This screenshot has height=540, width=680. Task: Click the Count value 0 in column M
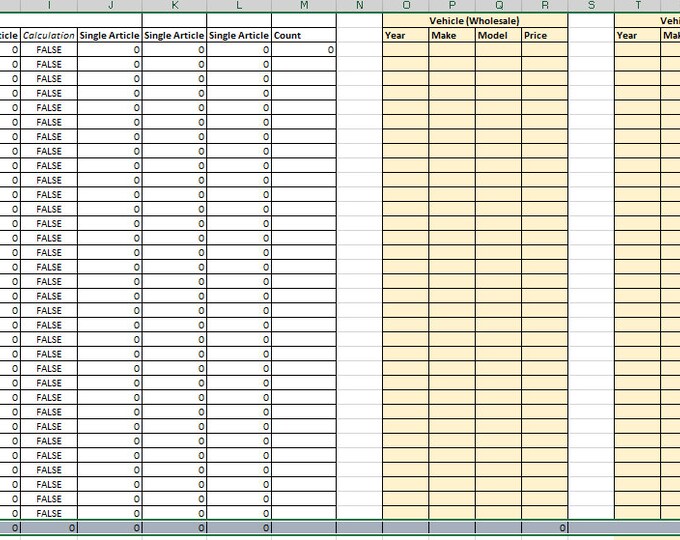click(x=304, y=50)
